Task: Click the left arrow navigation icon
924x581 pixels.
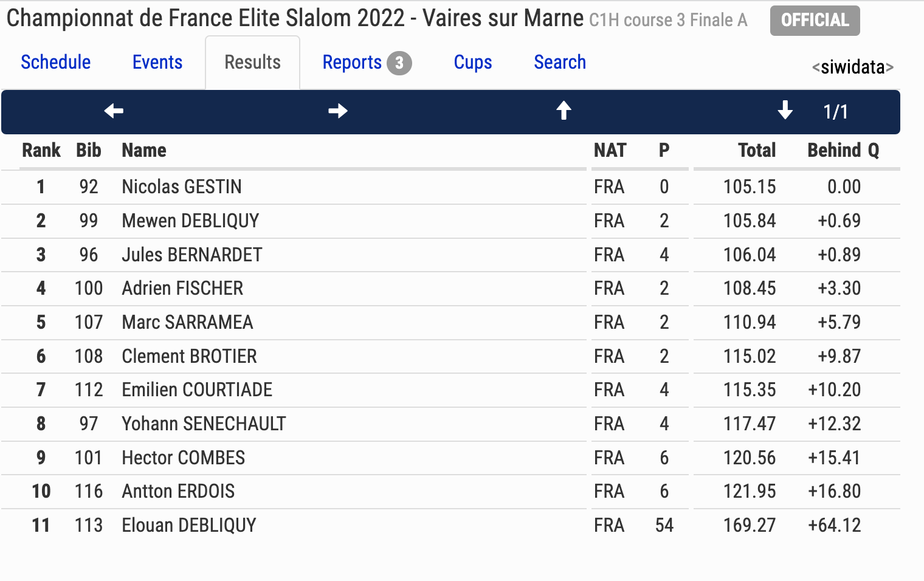Action: 114,111
